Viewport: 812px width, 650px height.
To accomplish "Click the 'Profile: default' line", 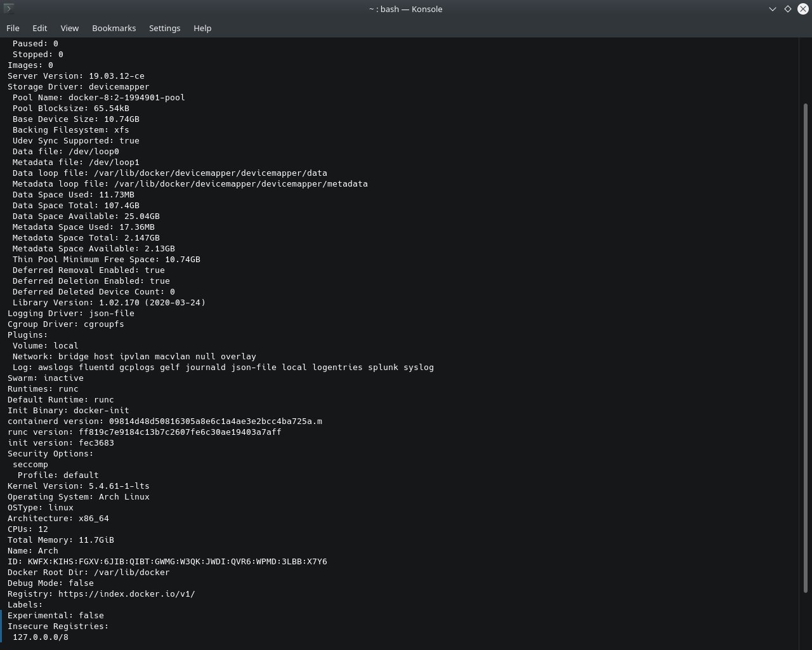I will (58, 475).
